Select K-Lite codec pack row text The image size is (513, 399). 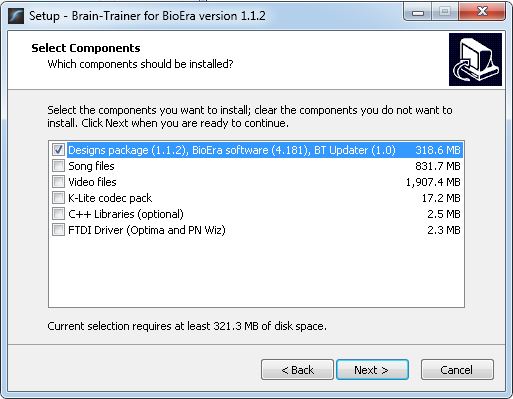110,198
